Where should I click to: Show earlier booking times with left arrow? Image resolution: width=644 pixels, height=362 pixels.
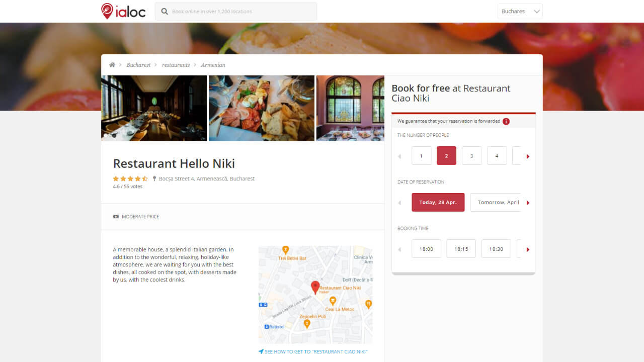tap(400, 249)
